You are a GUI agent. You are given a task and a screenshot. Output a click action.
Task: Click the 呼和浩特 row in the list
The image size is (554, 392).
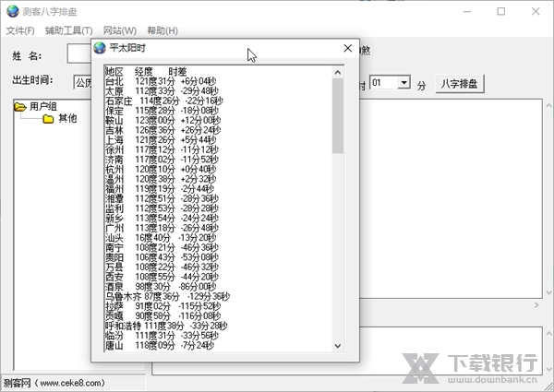tap(166, 326)
